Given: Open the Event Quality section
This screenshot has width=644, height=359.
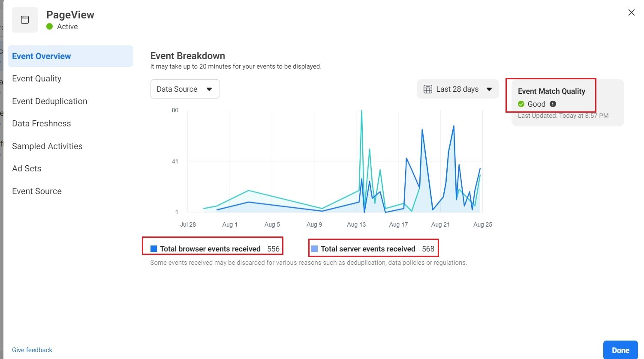Looking at the screenshot, I should coord(37,78).
